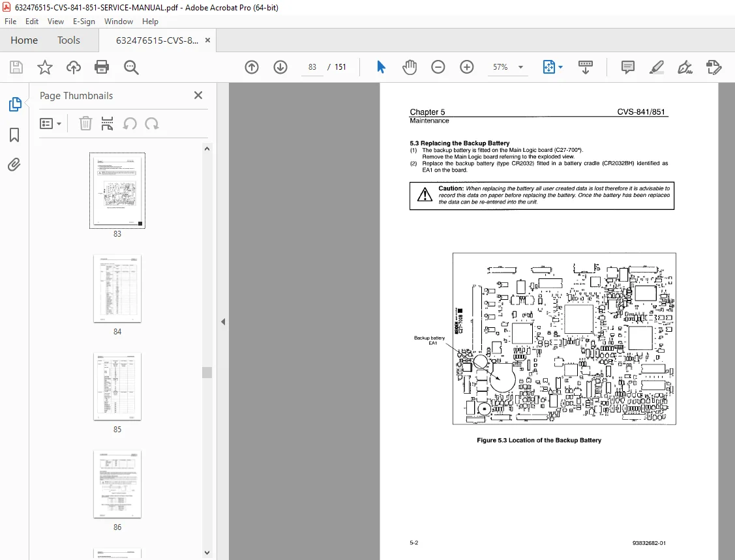Open the Bookmarks sidebar icon
Image resolution: width=735 pixels, height=560 pixels.
(14, 135)
